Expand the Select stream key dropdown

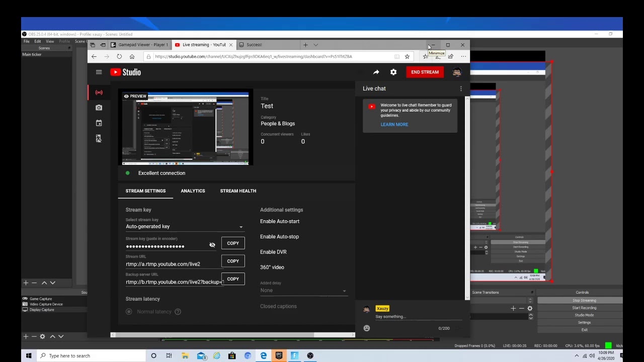click(x=185, y=227)
